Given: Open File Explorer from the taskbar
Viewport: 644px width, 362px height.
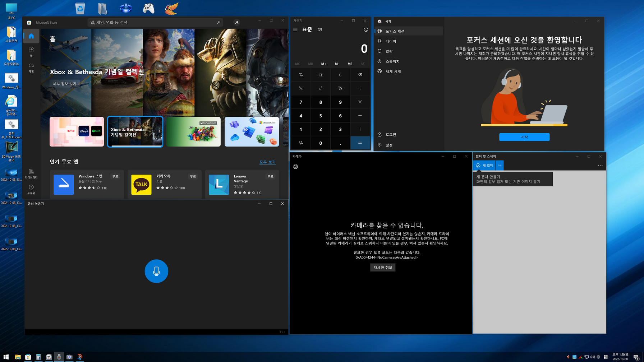Looking at the screenshot, I should click(18, 357).
